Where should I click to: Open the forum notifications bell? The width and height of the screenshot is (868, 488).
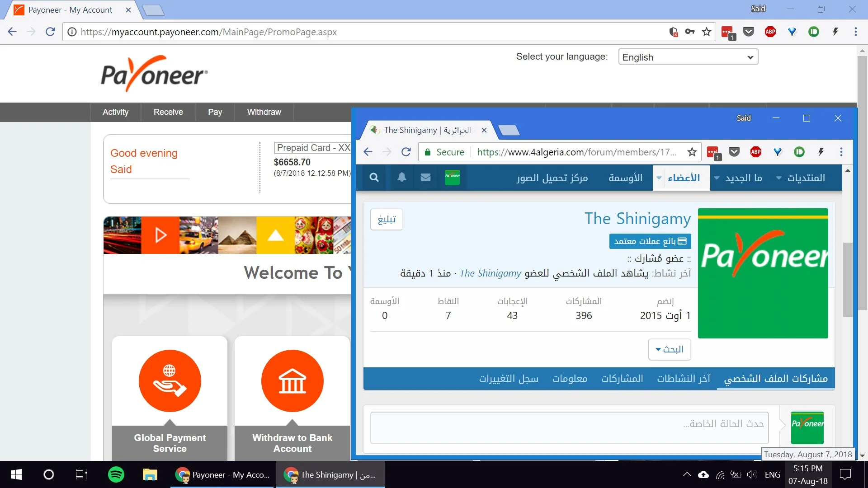point(401,178)
